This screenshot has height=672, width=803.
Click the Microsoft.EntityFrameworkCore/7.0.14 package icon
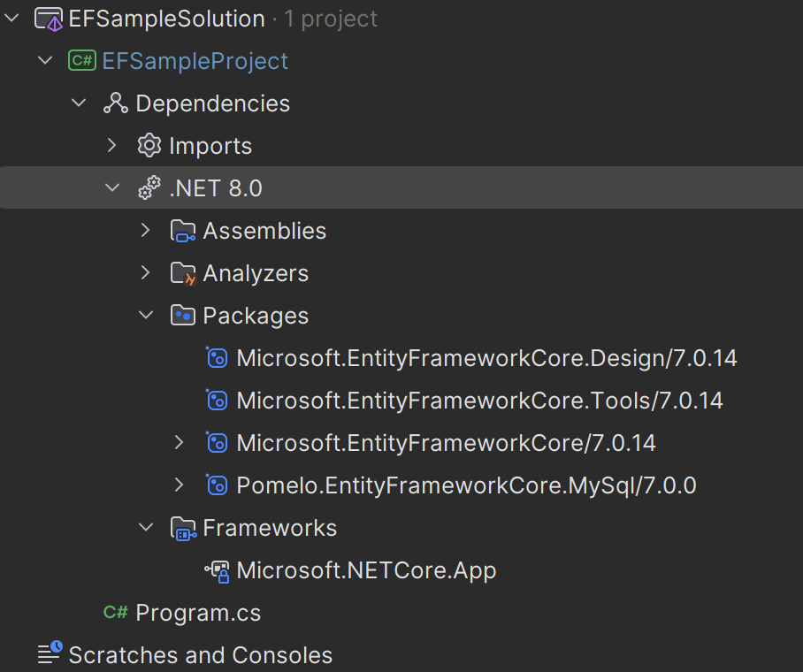[217, 442]
